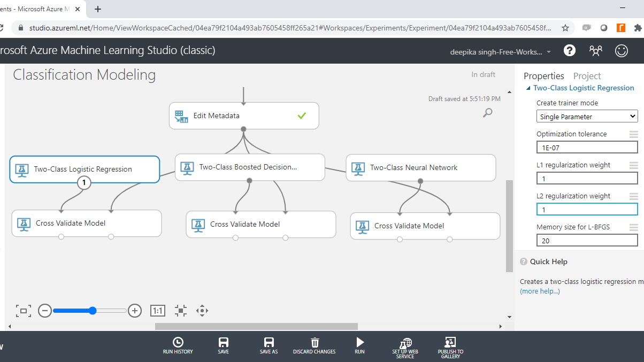Select right Cross Validate Model module
Viewport: 644px width, 362px height.
[425, 226]
